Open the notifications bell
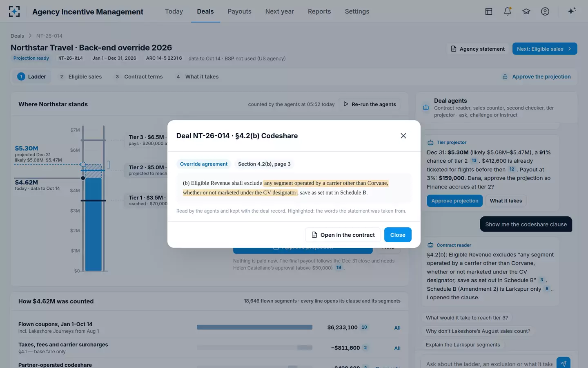 (x=508, y=11)
